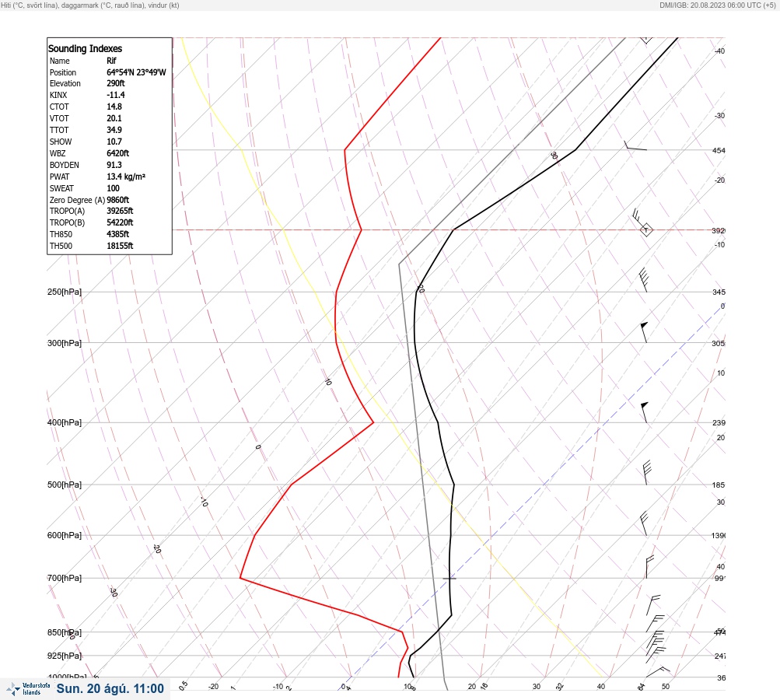The width and height of the screenshot is (780, 700).
Task: Select the TROPO(B) value '54220ft'
Action: coord(120,223)
